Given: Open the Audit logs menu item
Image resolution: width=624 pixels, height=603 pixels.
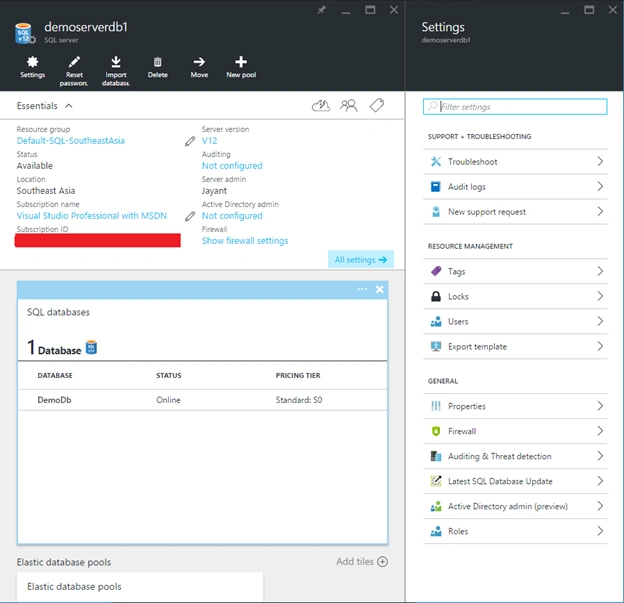Looking at the screenshot, I should tap(515, 187).
